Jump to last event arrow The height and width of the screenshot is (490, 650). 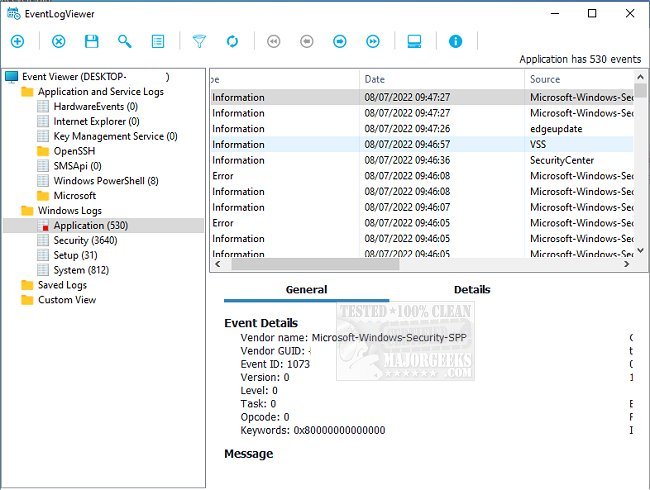click(x=373, y=41)
